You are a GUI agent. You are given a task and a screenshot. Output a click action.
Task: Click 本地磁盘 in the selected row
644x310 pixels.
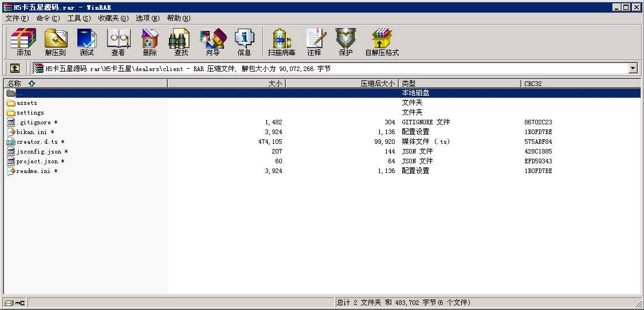pos(415,93)
